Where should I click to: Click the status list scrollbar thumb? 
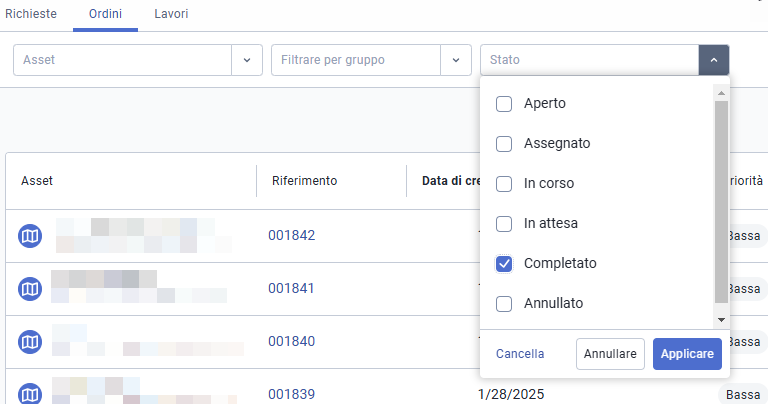(x=721, y=202)
